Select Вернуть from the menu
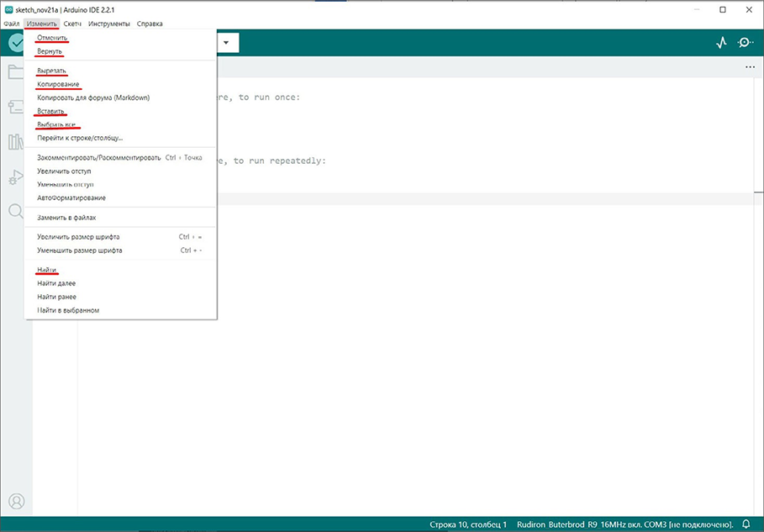The height and width of the screenshot is (532, 764). click(120, 51)
